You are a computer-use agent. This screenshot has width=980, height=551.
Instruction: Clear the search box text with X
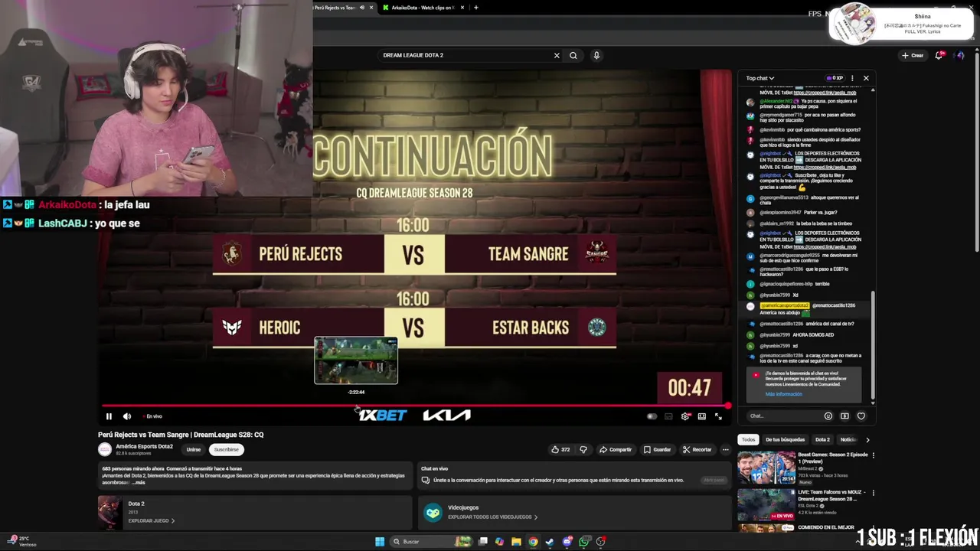click(557, 55)
